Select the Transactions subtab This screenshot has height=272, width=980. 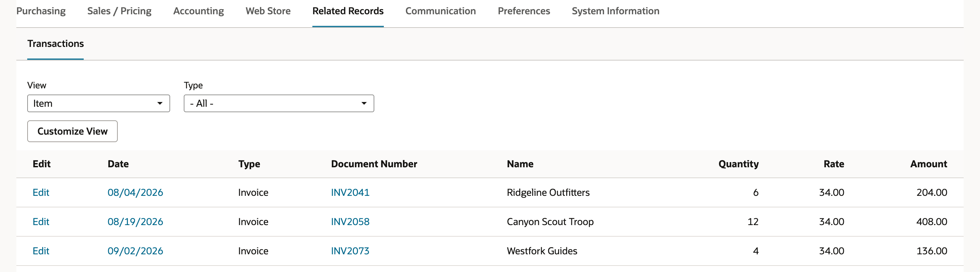click(55, 44)
